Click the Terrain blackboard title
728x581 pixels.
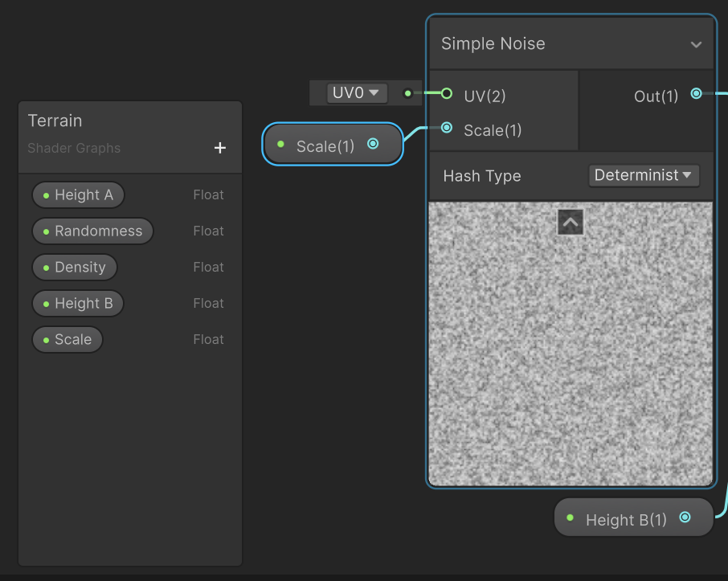click(55, 121)
